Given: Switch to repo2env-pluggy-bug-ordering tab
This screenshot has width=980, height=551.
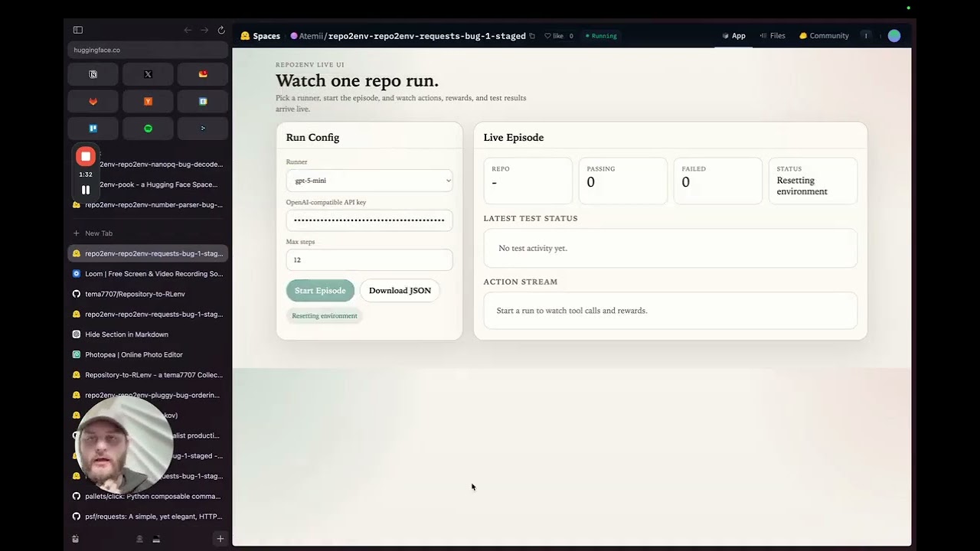Looking at the screenshot, I should tap(148, 396).
